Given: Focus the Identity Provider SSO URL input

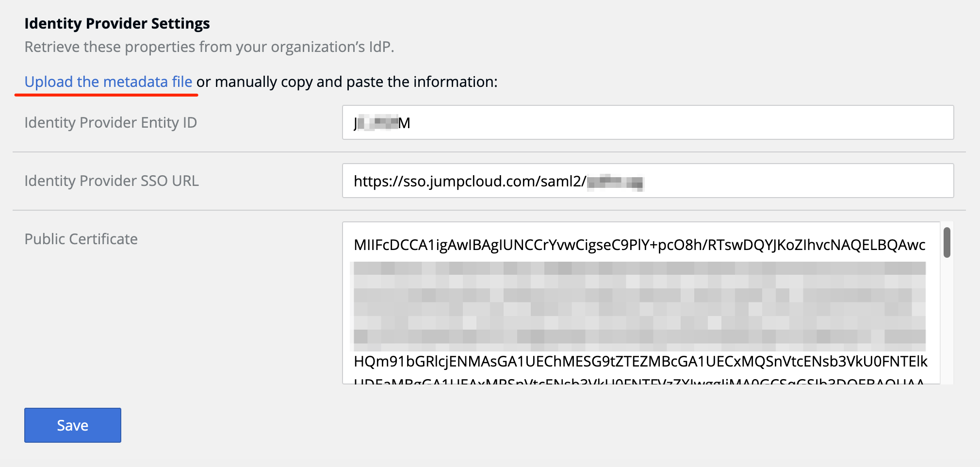Looking at the screenshot, I should point(648,181).
